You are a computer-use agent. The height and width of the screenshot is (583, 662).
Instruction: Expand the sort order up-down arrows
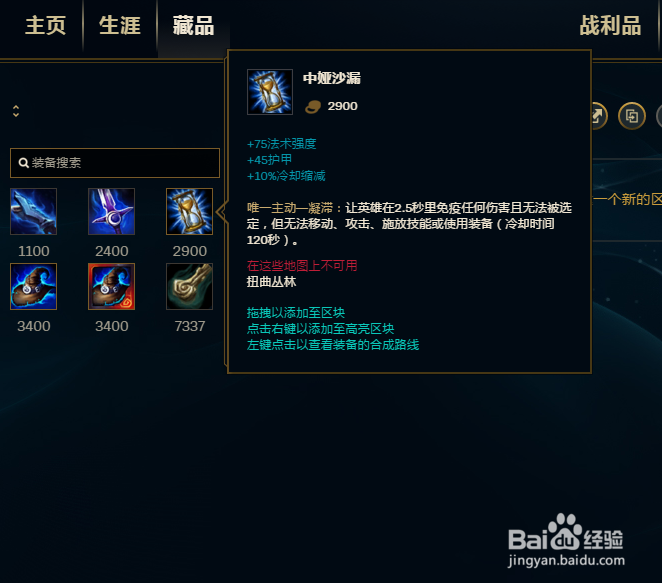coord(16,111)
